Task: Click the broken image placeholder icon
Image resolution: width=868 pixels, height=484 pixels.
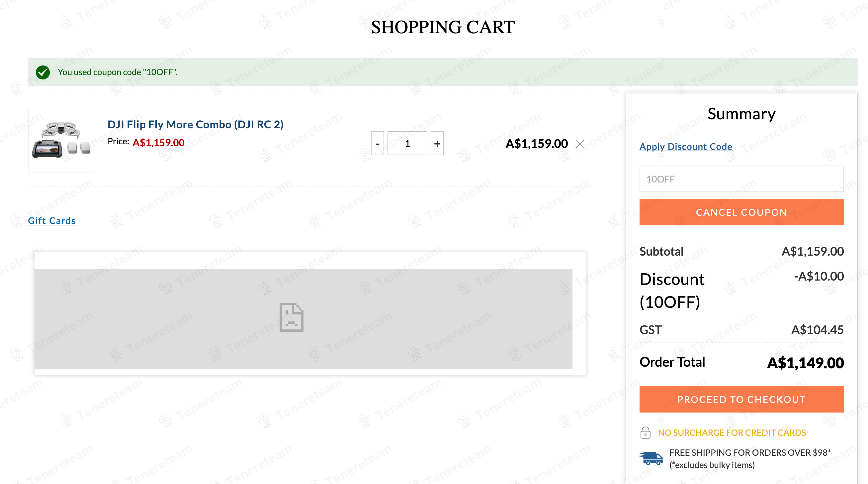Action: point(291,317)
